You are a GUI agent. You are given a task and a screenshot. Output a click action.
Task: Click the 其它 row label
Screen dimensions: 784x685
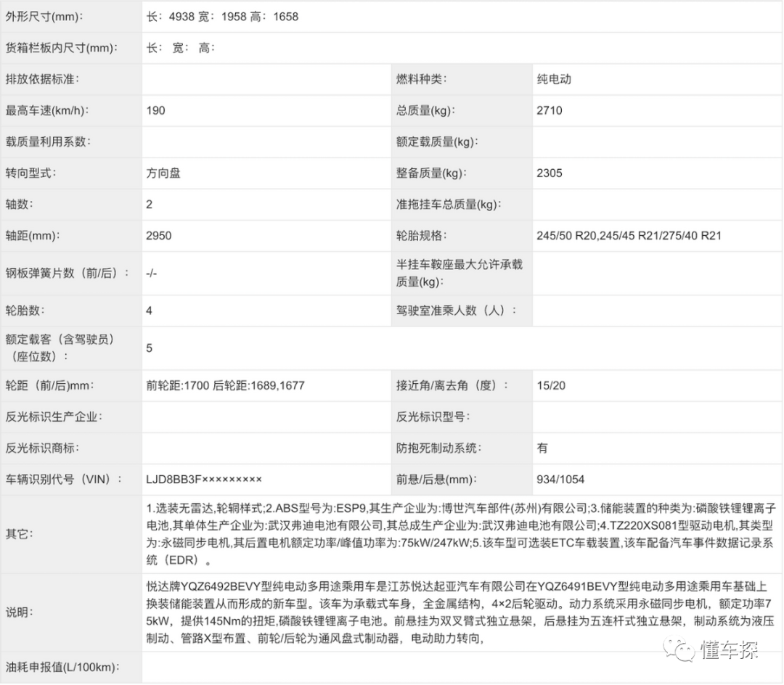click(20, 534)
